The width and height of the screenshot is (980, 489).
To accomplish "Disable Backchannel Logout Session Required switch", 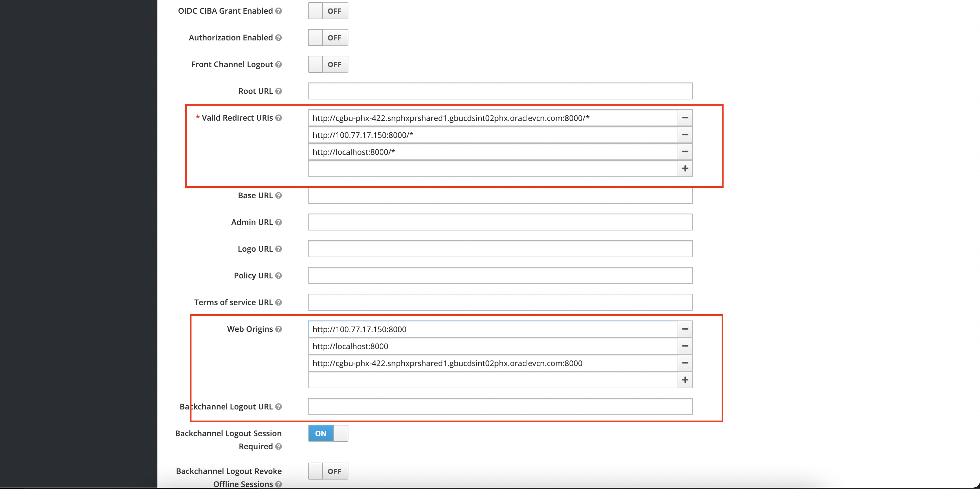I will (328, 434).
